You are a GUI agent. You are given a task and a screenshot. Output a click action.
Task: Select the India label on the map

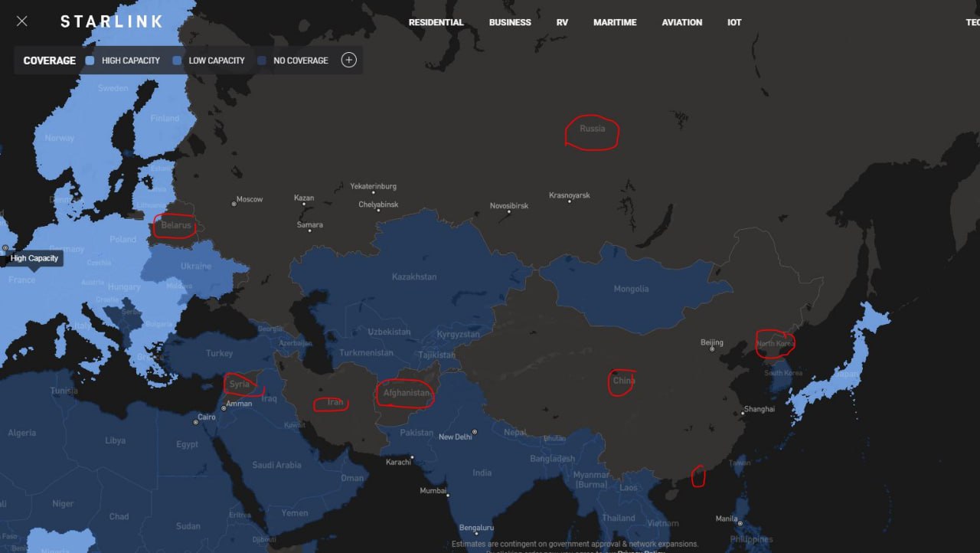[x=482, y=473]
